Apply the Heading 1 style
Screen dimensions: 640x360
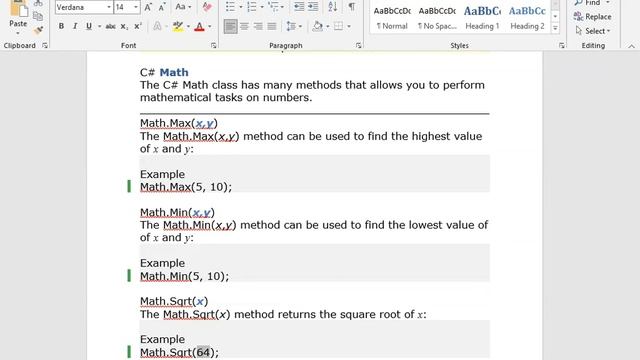(x=482, y=18)
